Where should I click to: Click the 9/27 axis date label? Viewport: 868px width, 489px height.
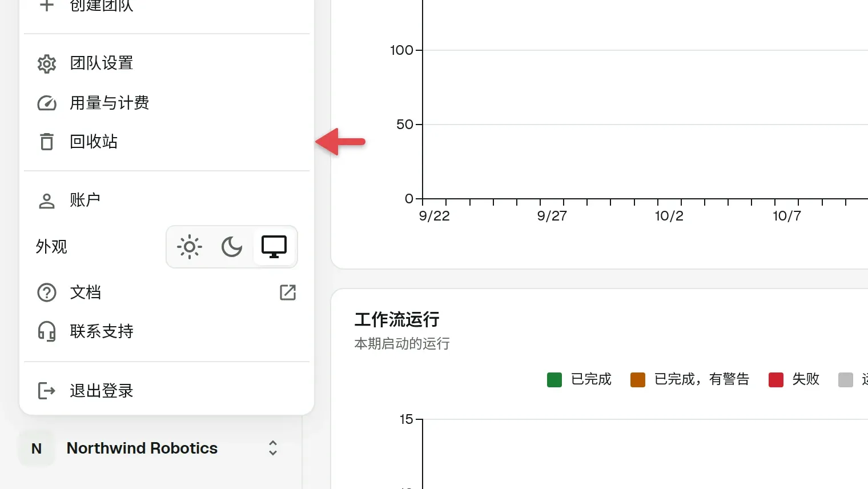(x=552, y=216)
